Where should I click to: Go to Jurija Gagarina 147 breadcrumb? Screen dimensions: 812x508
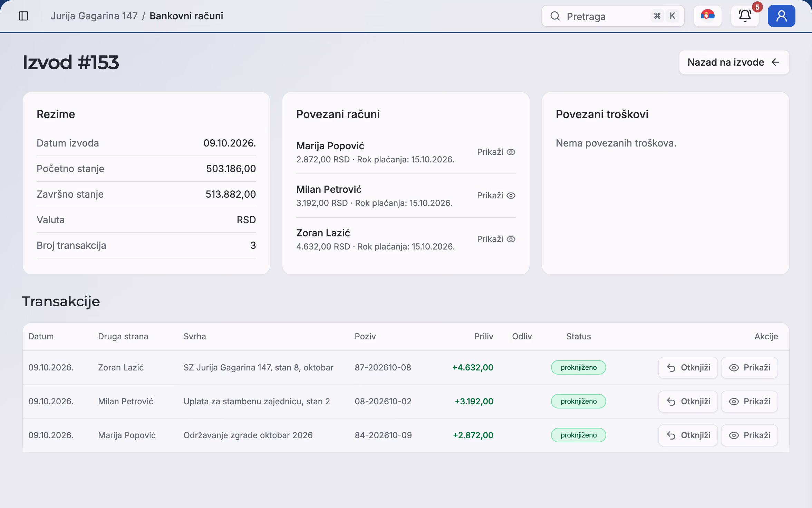click(94, 16)
